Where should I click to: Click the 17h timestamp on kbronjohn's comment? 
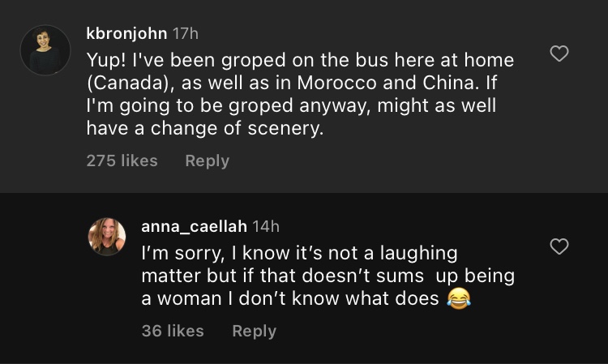(x=186, y=33)
